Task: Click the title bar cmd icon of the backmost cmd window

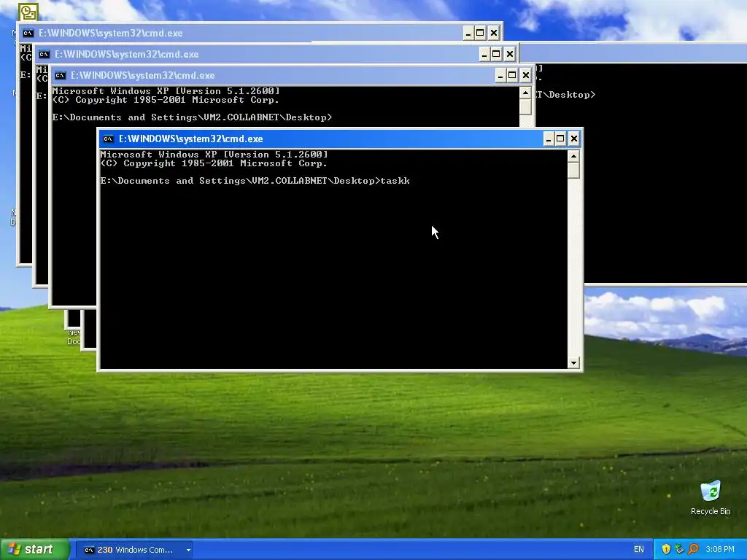Action: [x=28, y=34]
